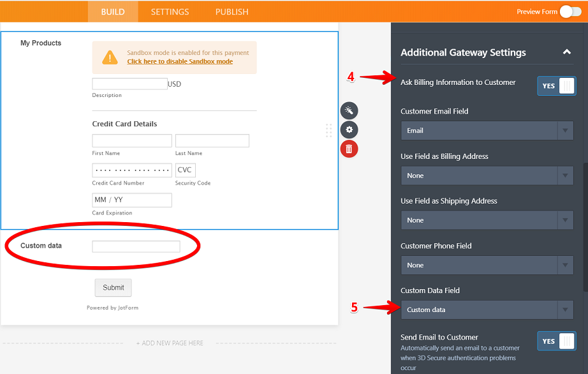Open Custom Data Field dropdown
This screenshot has height=374, width=588.
[487, 310]
